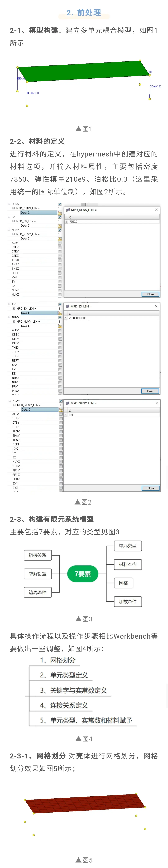The height and width of the screenshot is (868, 168).
Task: Click the MPD_EX_LEN dialog title icon
Action: tap(68, 306)
